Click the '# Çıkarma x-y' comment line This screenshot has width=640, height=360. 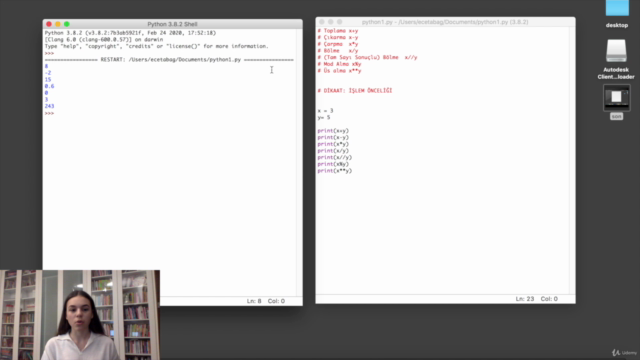pos(338,37)
